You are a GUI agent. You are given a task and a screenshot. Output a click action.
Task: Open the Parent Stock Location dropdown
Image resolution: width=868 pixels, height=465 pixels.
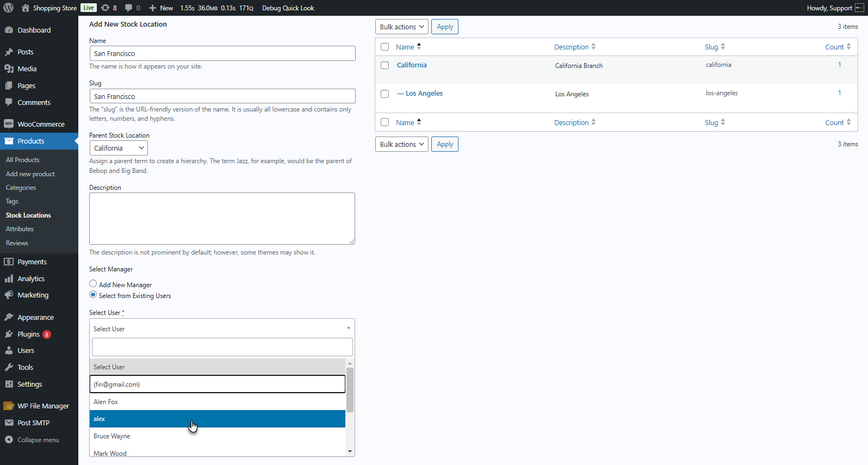(x=119, y=148)
